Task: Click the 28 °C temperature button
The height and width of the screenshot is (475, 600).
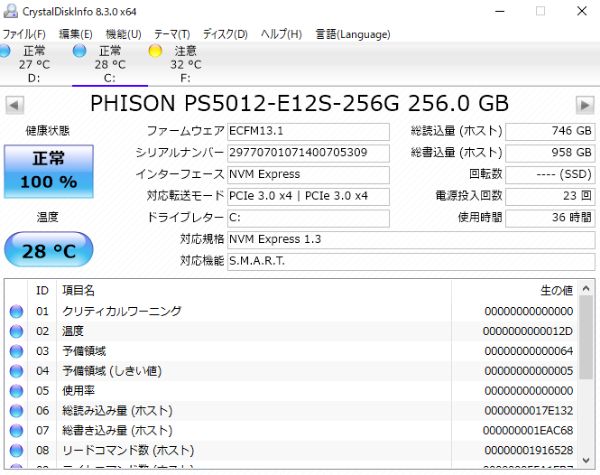Action: (x=49, y=249)
